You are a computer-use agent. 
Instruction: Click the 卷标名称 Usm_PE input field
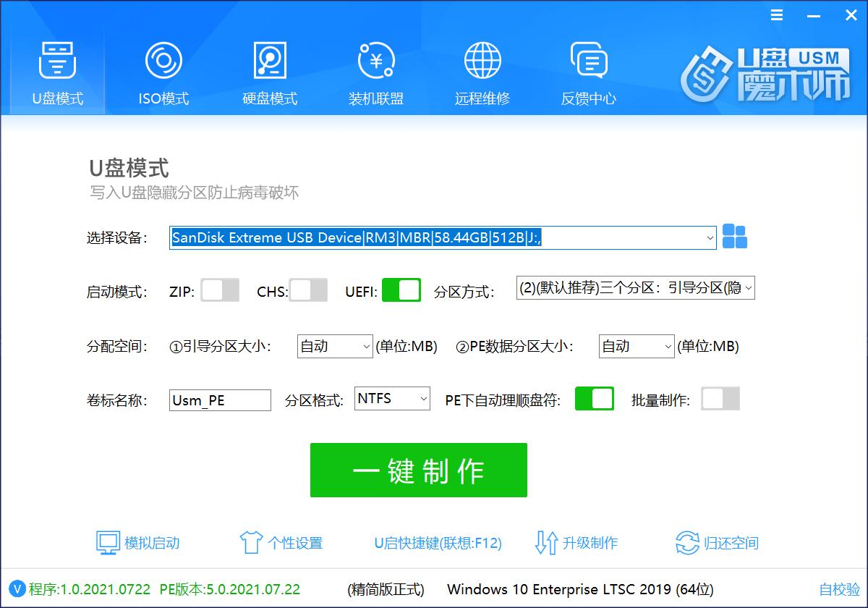(219, 400)
